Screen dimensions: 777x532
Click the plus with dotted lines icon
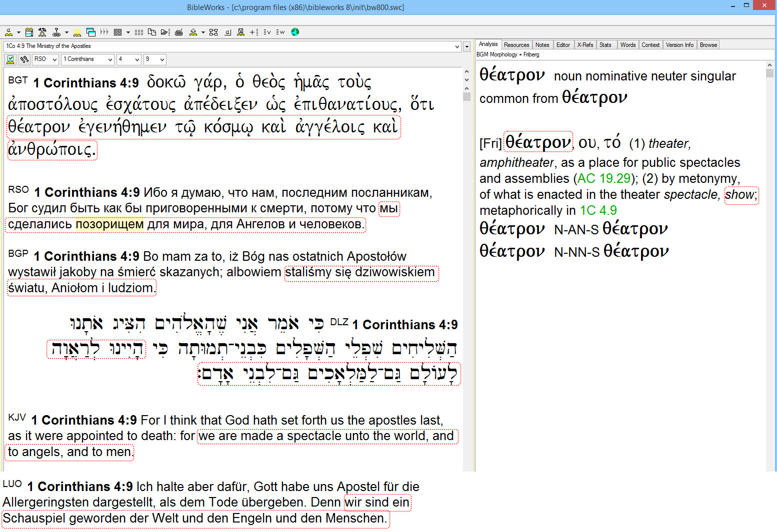(x=254, y=32)
